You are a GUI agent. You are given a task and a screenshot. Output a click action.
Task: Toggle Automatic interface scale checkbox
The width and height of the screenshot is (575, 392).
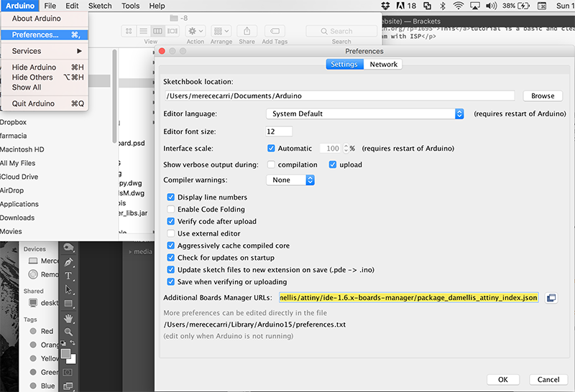271,149
